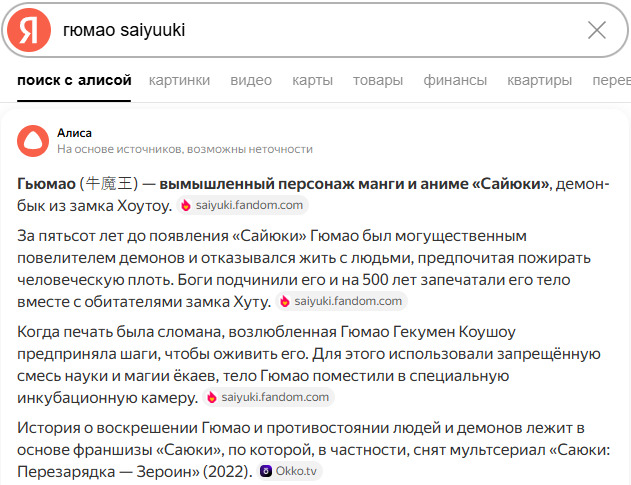Click the bold Гьюмао heading text
Image resolution: width=631 pixels, height=485 pixels.
coord(45,184)
